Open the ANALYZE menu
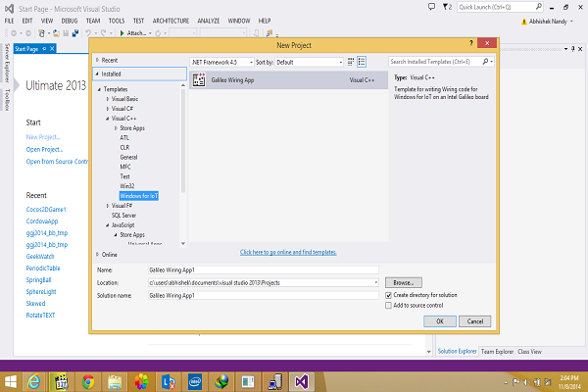 coord(209,21)
